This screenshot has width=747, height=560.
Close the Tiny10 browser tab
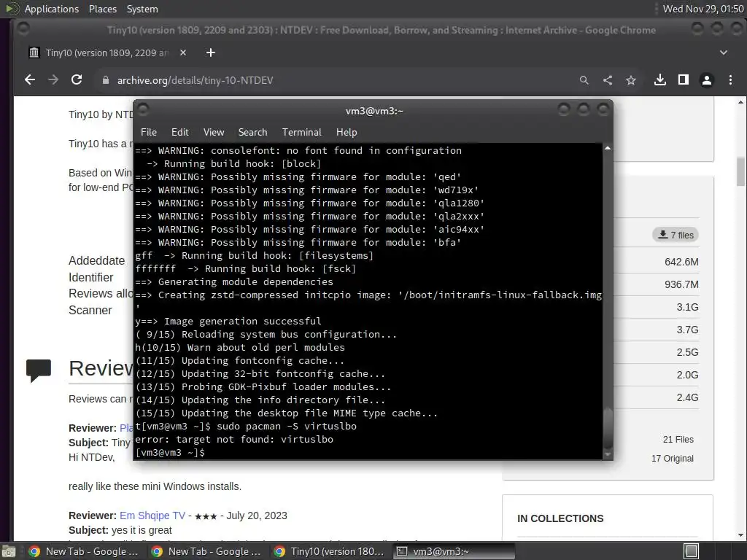point(183,52)
